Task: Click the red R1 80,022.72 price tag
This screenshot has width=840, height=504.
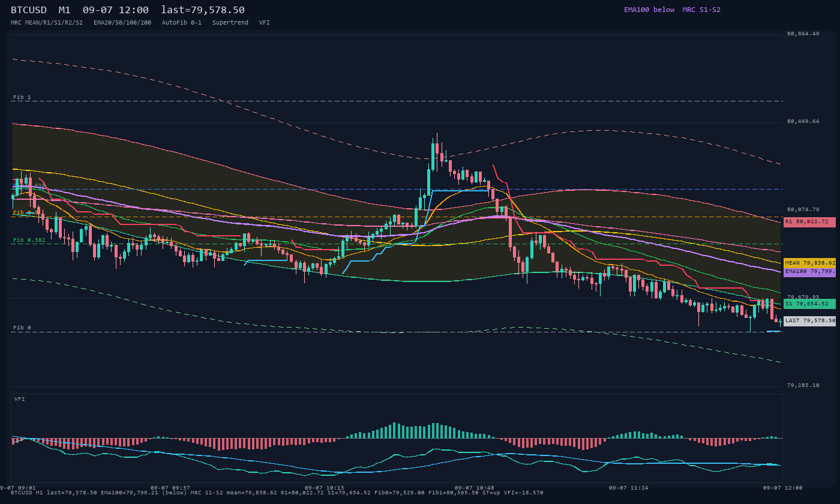Action: click(x=809, y=222)
